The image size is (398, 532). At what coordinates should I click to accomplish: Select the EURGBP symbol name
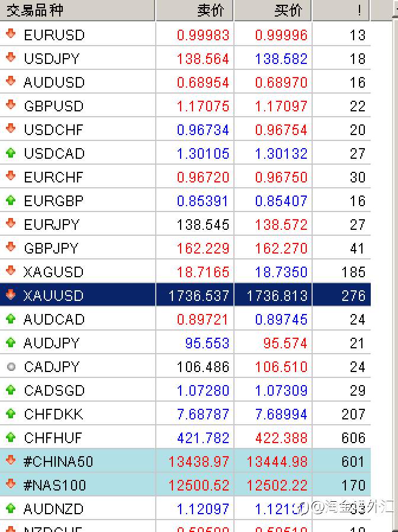54,201
